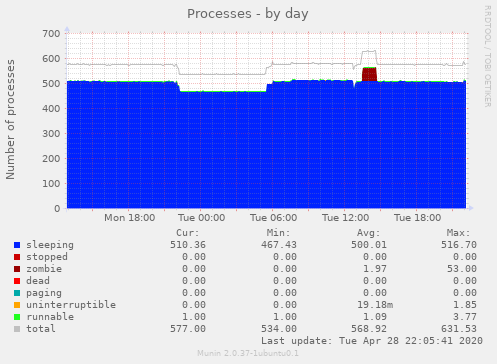This screenshot has width=497, height=364.
Task: Select sleeping minimum value 467.43
Action: 279,245
